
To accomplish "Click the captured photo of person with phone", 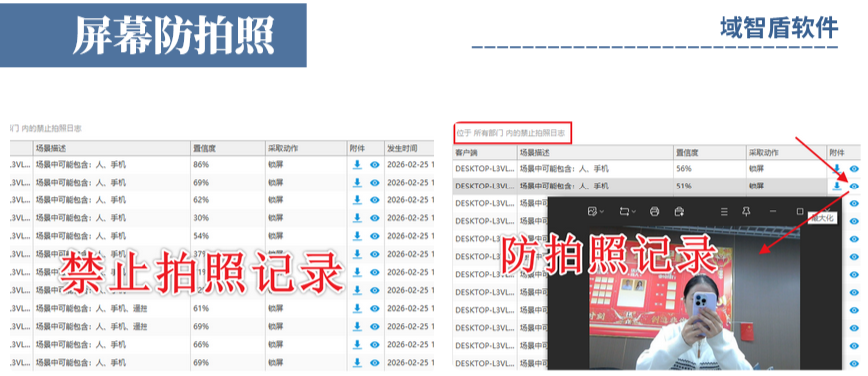I will [695, 299].
